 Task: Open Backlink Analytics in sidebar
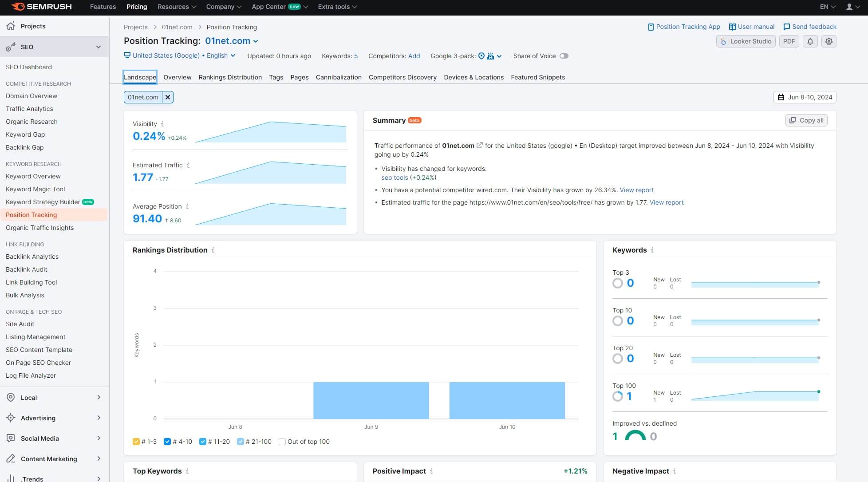coord(32,257)
